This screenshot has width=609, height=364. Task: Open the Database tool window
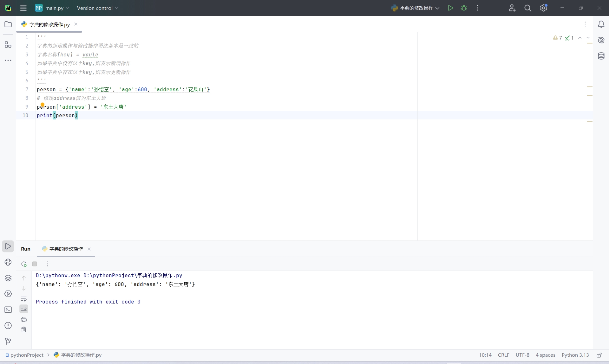click(x=601, y=56)
